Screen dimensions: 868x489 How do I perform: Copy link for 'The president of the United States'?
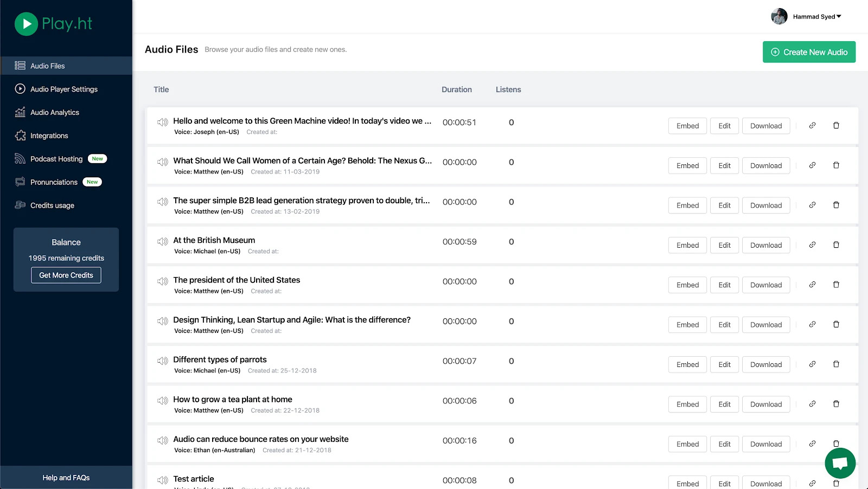pyautogui.click(x=812, y=285)
